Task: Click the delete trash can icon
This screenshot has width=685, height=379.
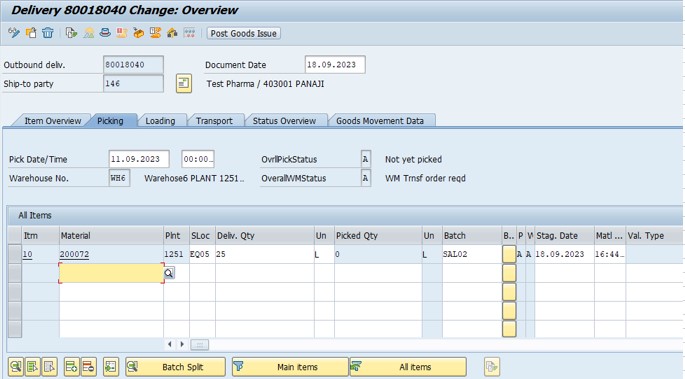Action: click(x=48, y=33)
